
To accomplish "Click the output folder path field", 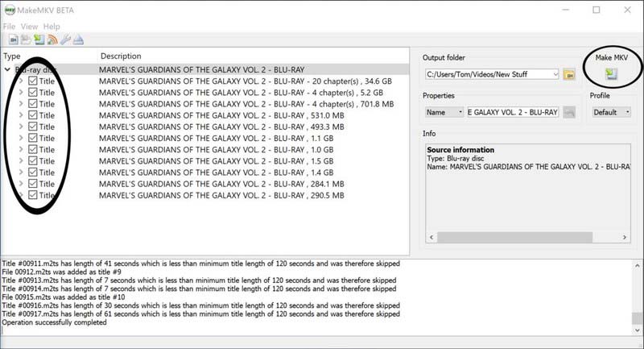I will [488, 74].
